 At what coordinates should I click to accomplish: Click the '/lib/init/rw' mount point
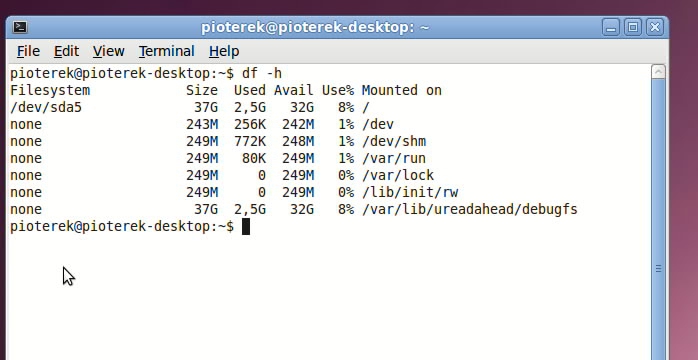410,192
